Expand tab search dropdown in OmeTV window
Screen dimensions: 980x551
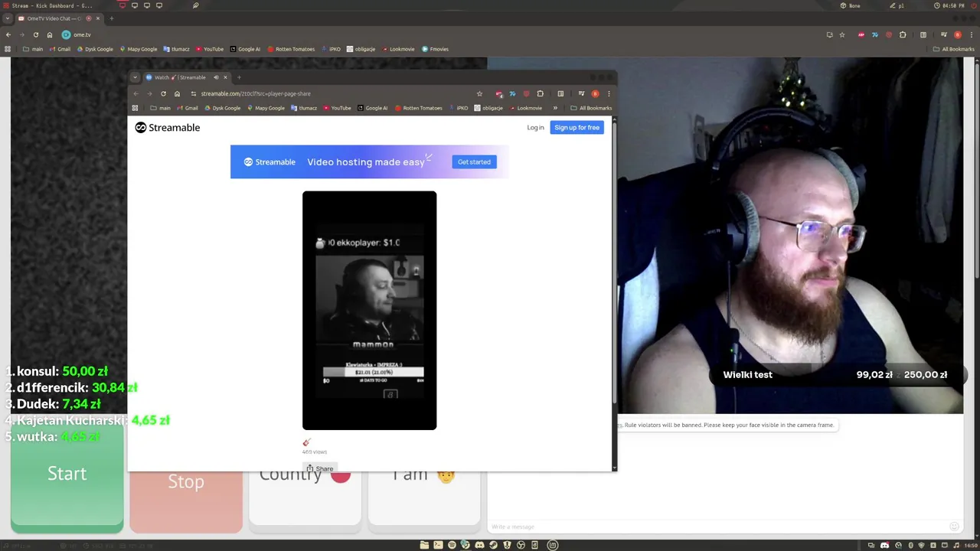8,18
